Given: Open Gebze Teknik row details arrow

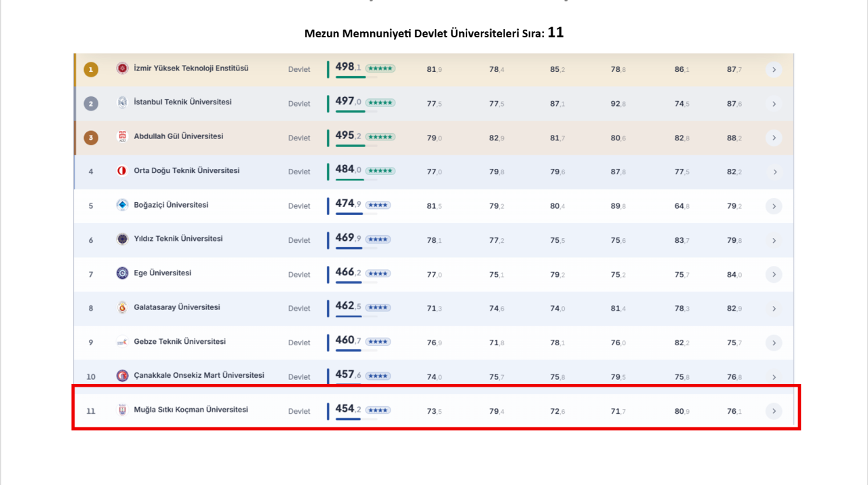Looking at the screenshot, I should [774, 343].
